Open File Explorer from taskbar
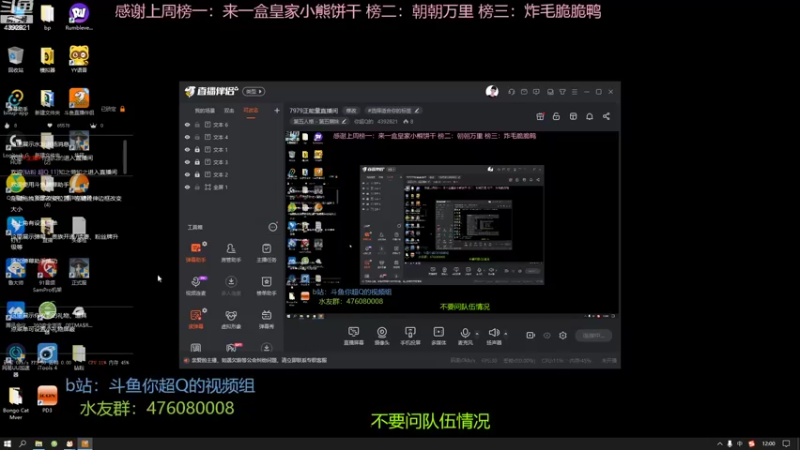 (x=38, y=444)
